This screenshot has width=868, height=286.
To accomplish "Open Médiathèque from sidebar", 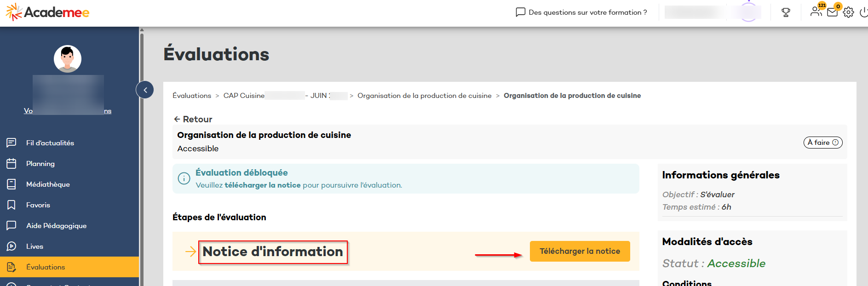I will tap(48, 184).
